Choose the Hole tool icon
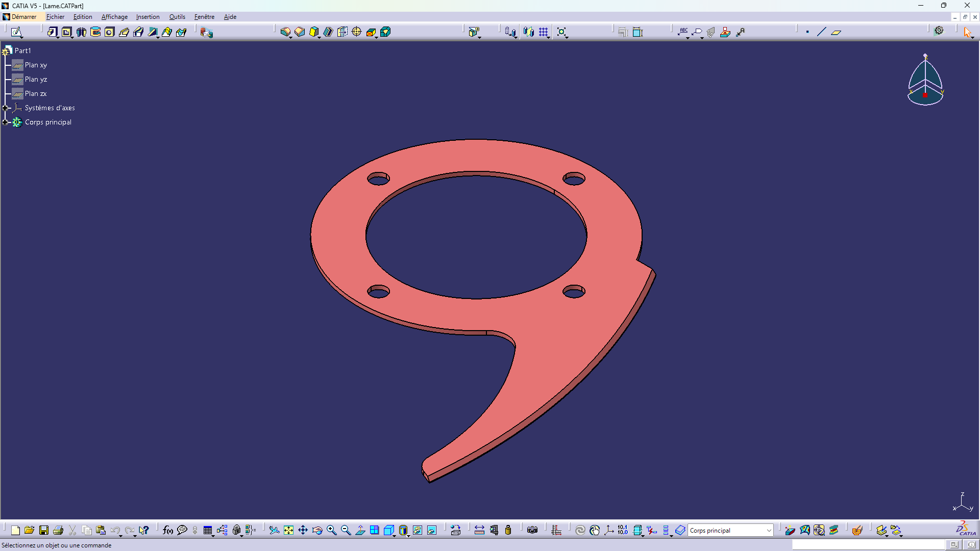 (109, 32)
